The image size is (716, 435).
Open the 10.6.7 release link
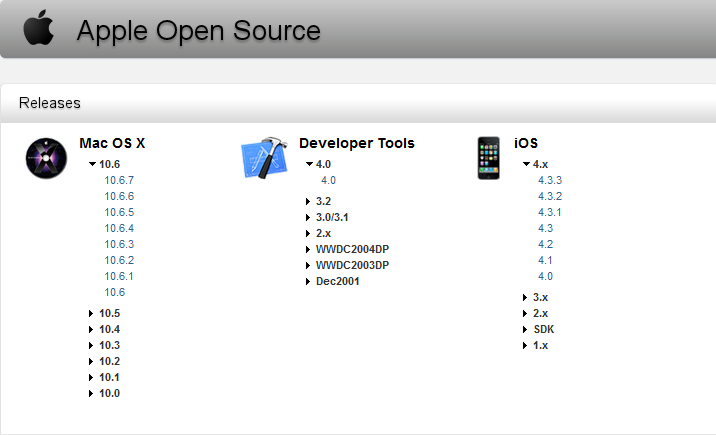[119, 180]
